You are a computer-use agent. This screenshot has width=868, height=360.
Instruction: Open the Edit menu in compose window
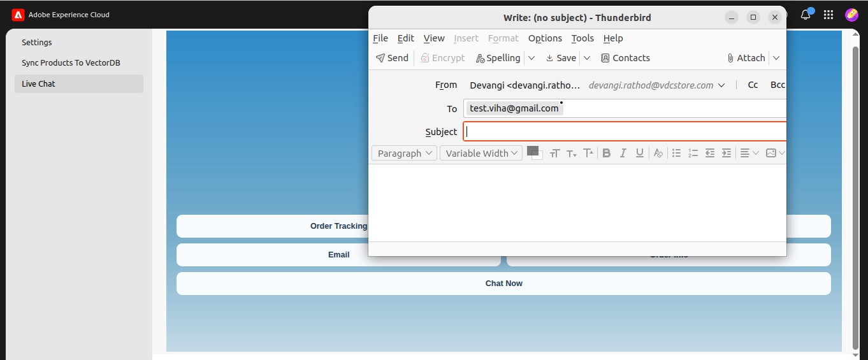[406, 38]
